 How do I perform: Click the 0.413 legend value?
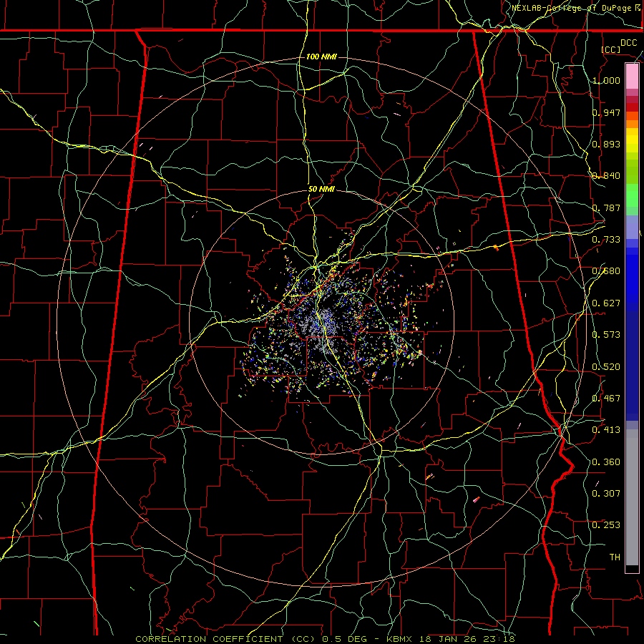click(x=606, y=430)
